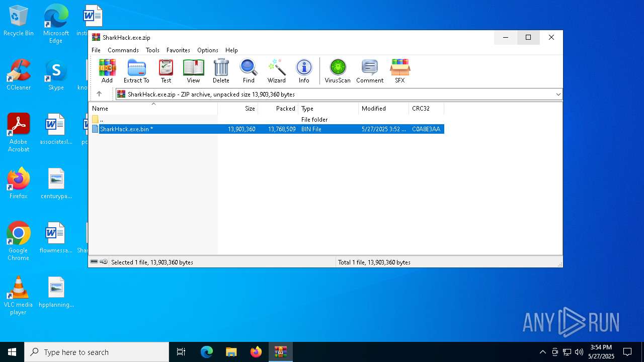The height and width of the screenshot is (362, 644).
Task: Open the Comment icon
Action: (370, 71)
